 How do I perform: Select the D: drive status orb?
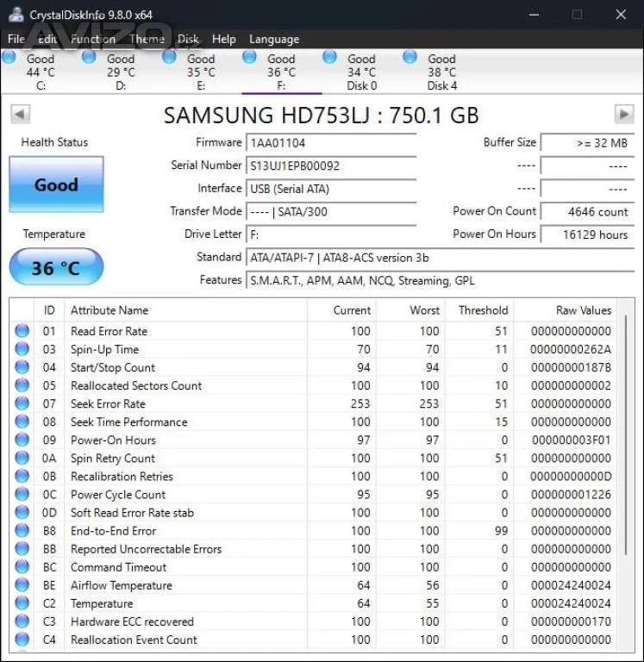[x=89, y=57]
